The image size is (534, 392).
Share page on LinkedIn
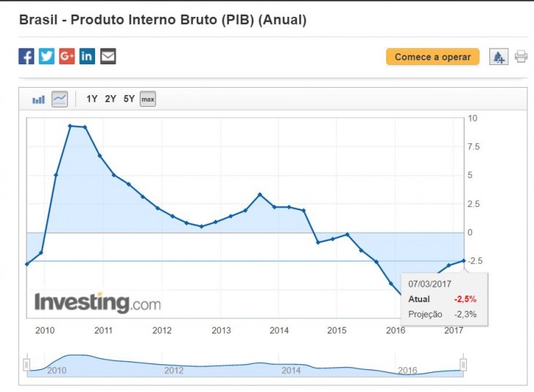coord(88,56)
